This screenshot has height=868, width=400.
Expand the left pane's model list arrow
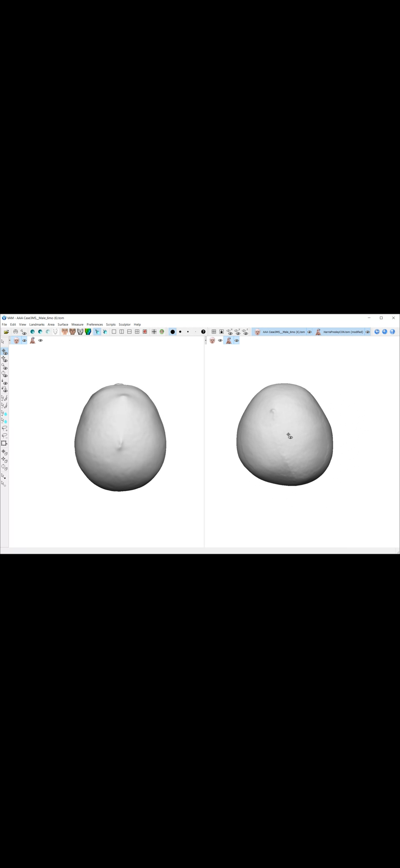(9, 340)
